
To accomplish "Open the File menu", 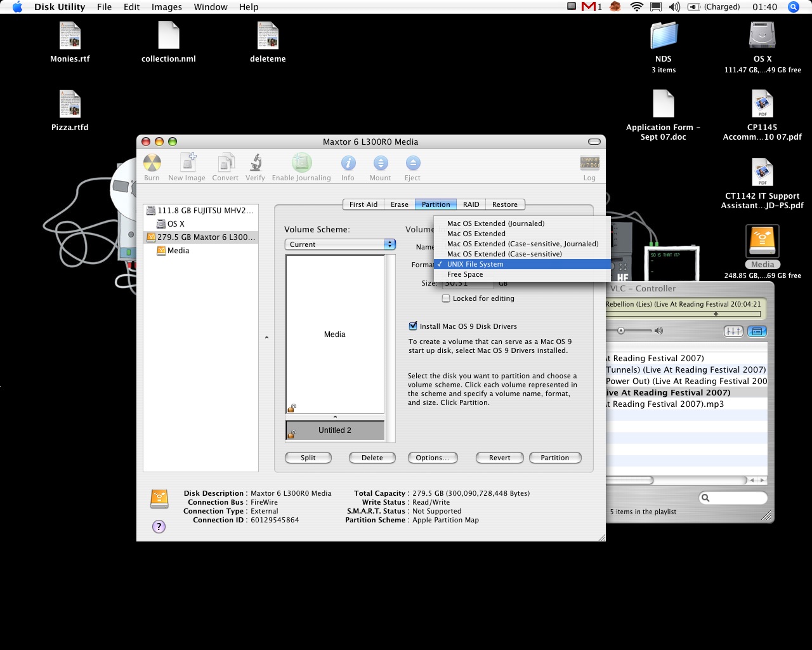I will [104, 7].
